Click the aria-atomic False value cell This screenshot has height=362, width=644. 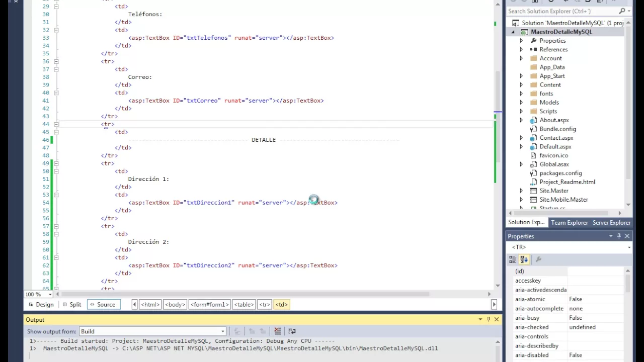tap(596, 299)
